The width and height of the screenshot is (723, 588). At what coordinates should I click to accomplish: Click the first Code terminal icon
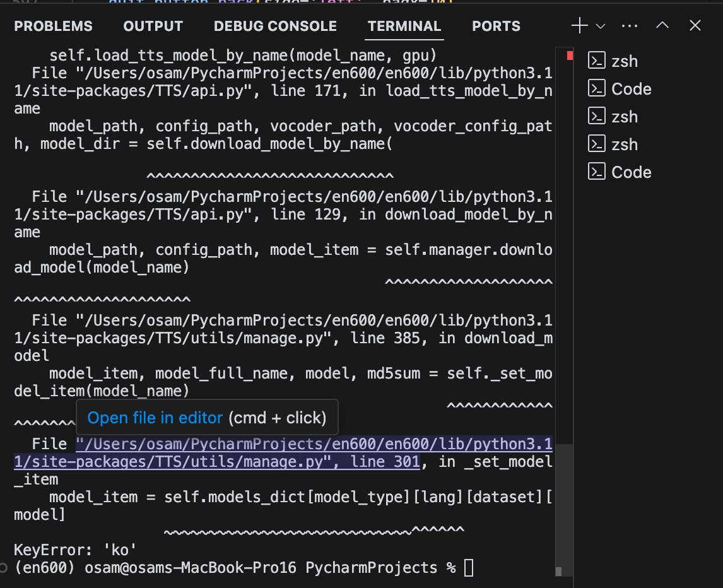click(x=597, y=88)
